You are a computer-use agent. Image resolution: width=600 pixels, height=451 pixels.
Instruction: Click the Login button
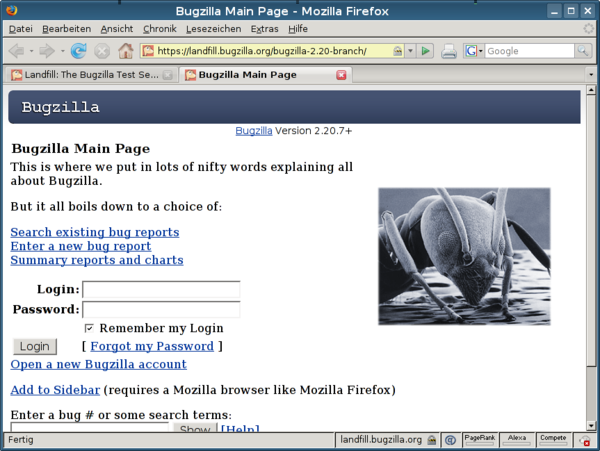tap(35, 346)
